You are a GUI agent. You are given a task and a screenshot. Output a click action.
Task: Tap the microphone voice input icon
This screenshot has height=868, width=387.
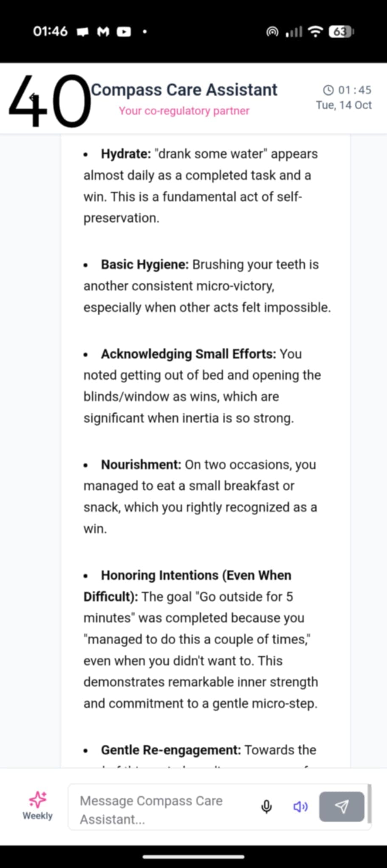[x=266, y=807]
